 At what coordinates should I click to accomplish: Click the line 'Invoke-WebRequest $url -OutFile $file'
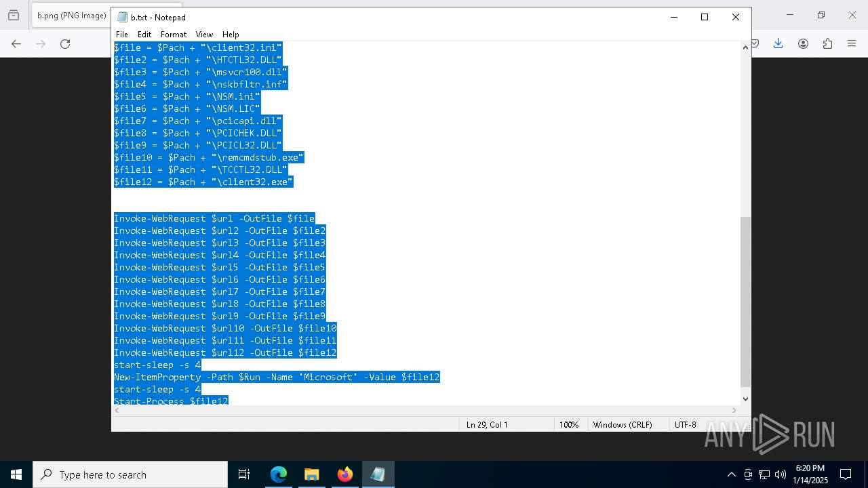click(x=214, y=218)
